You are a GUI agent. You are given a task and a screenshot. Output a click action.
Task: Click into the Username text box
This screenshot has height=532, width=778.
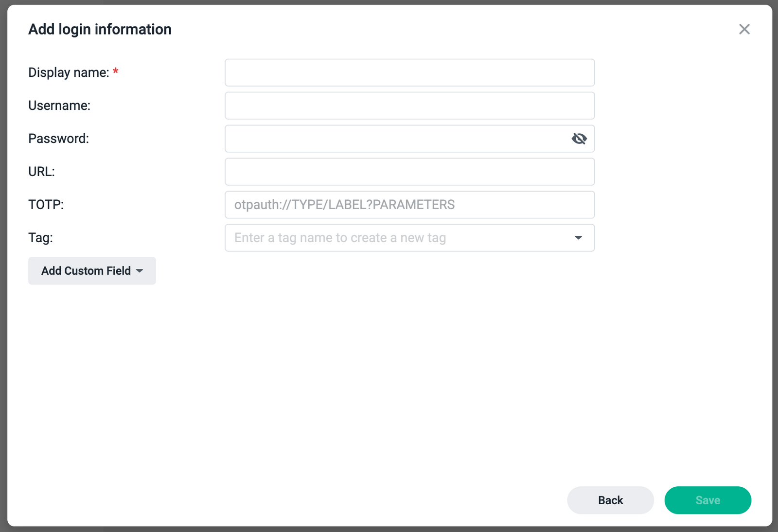[x=409, y=106]
